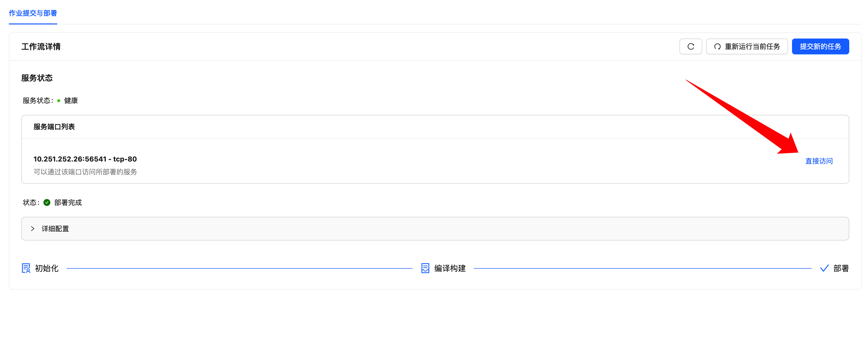Click progress line between 初始化 and 编译构建
Image resolution: width=868 pixels, height=361 pixels.
tap(239, 268)
